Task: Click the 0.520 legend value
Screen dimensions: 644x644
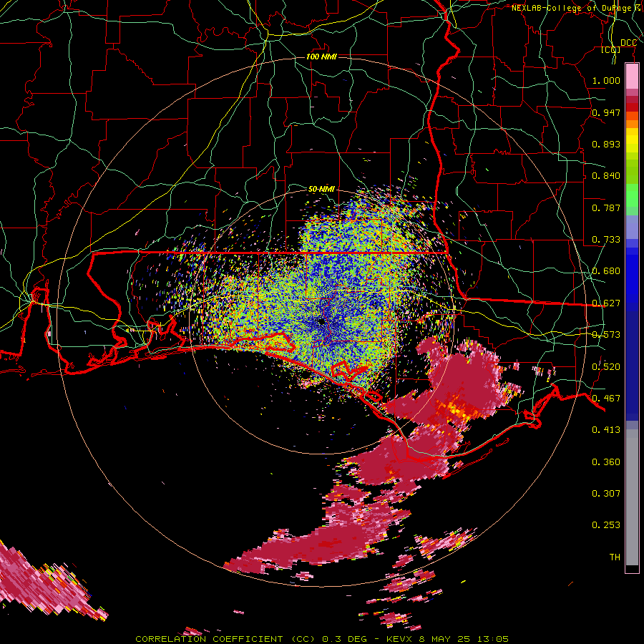Action: [x=606, y=367]
